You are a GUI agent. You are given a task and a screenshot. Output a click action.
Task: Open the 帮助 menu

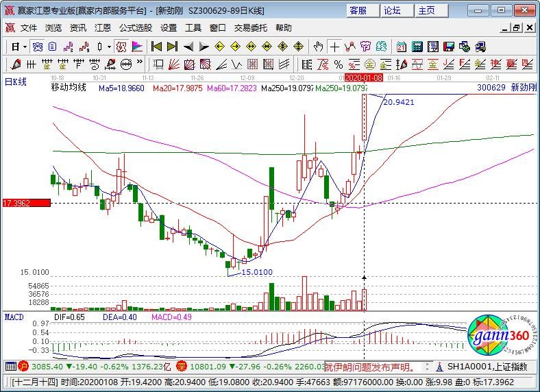(284, 28)
